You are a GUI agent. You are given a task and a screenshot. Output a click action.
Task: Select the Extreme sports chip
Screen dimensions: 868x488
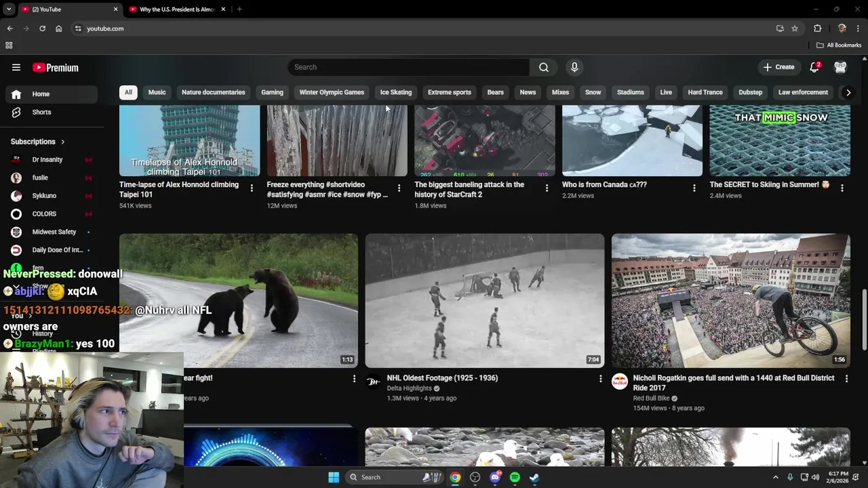point(449,92)
